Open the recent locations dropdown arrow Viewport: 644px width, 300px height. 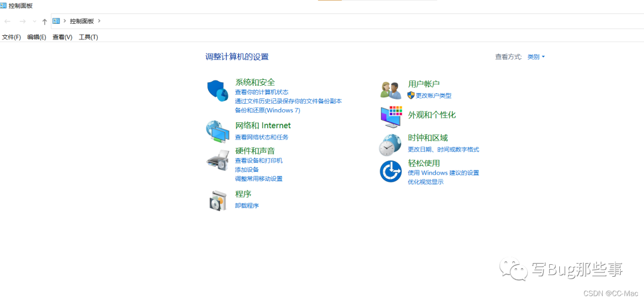[34, 21]
